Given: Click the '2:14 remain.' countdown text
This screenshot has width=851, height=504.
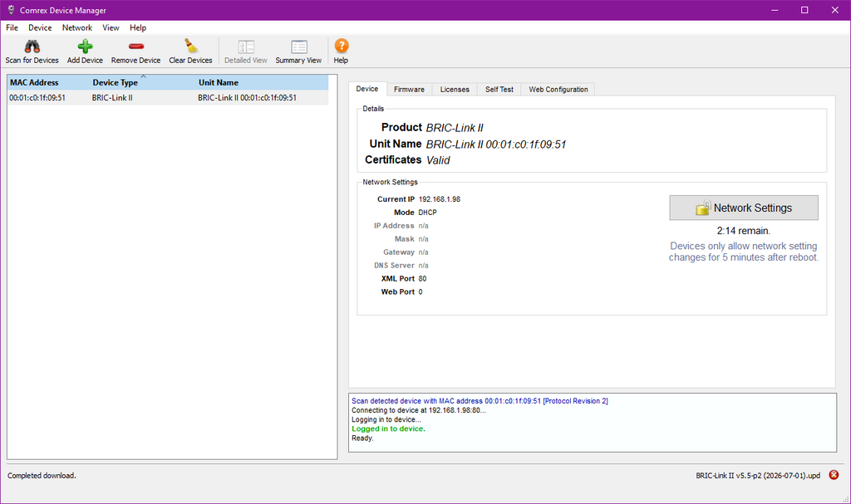Looking at the screenshot, I should pos(744,231).
